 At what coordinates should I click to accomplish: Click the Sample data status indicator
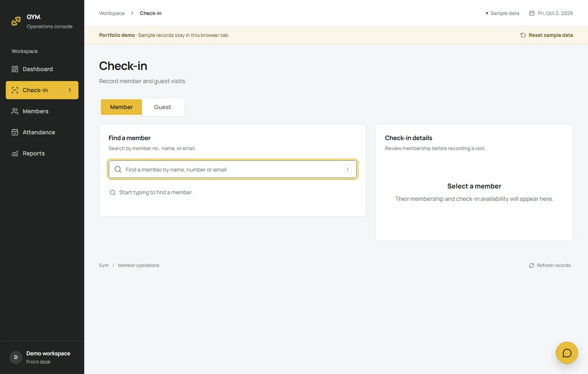pyautogui.click(x=502, y=13)
